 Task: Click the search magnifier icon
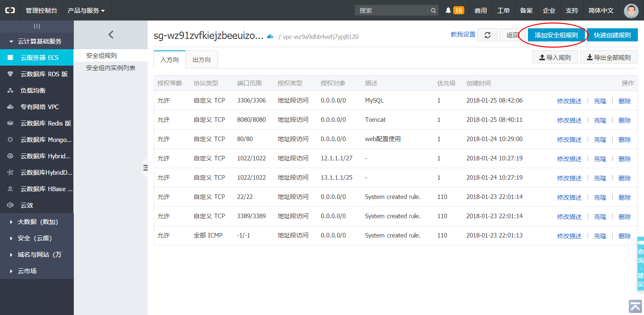tap(433, 11)
